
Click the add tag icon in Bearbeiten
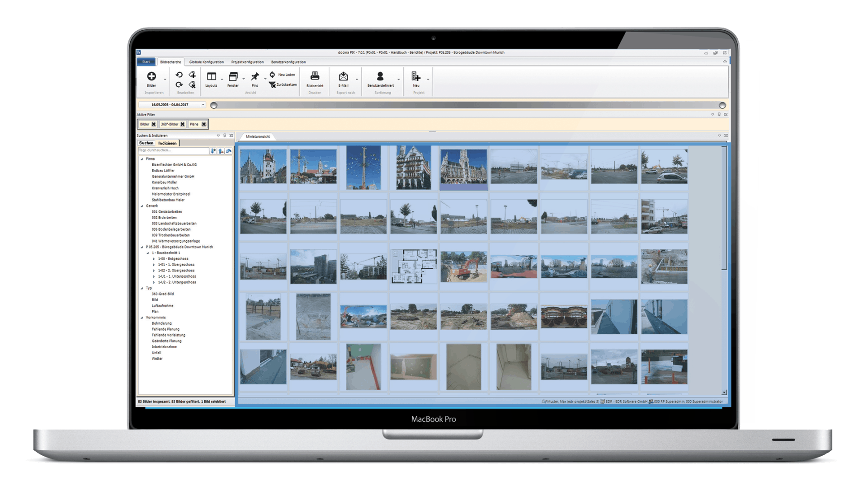[x=192, y=75]
